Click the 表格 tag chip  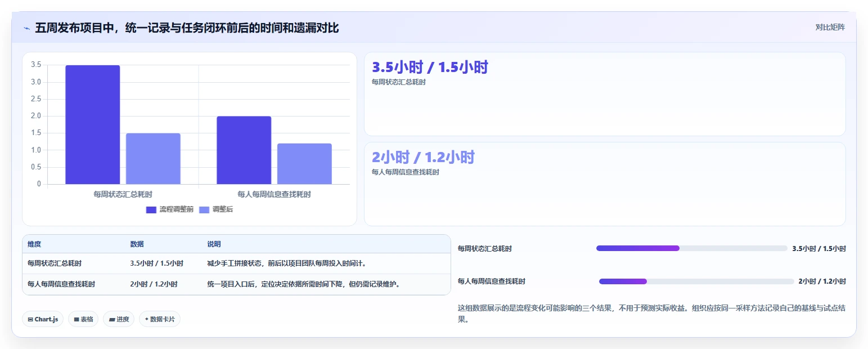(x=83, y=319)
